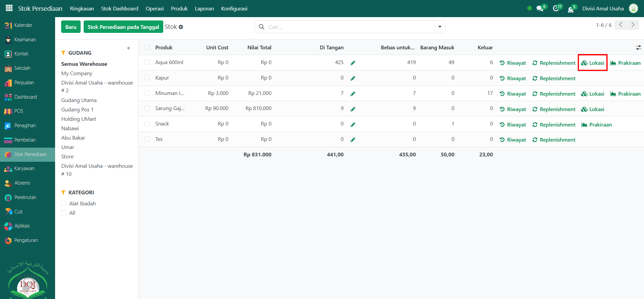
Task: Open the chat messages icon with badge 6
Action: tap(540, 9)
